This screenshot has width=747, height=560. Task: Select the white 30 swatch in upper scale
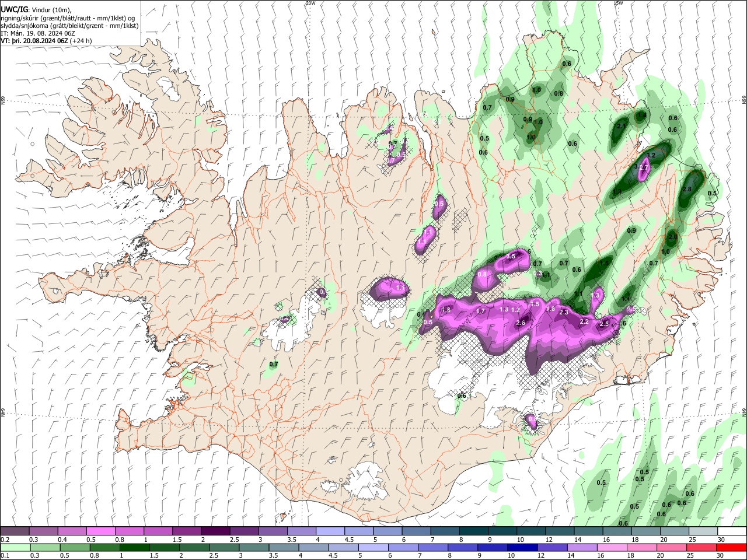click(732, 531)
